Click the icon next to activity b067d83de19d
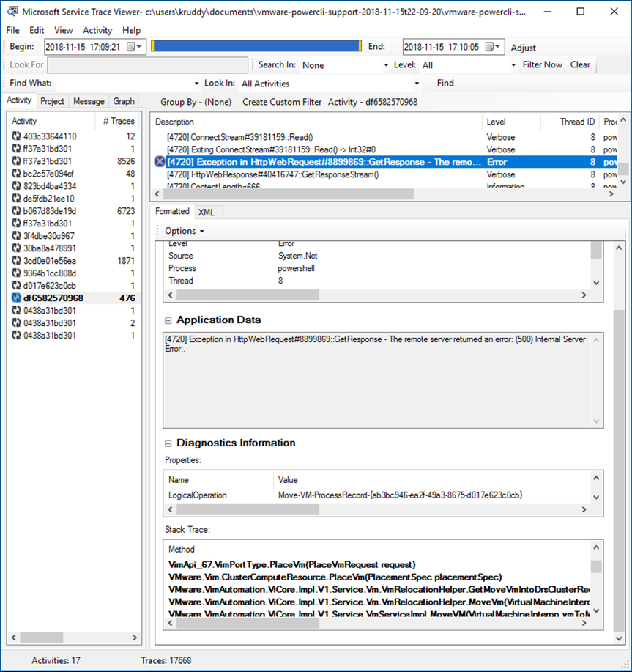Viewport: 632px width, 672px height. tap(16, 211)
